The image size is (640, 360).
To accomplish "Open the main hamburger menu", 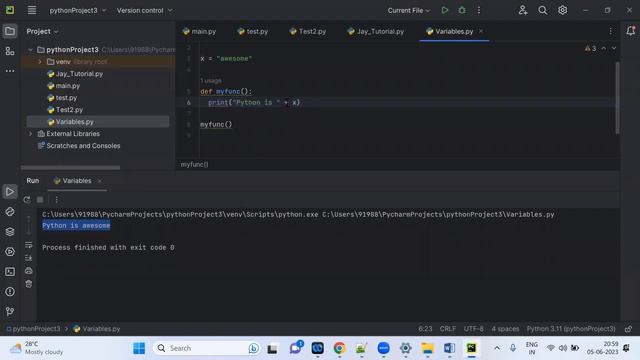I will point(32,10).
